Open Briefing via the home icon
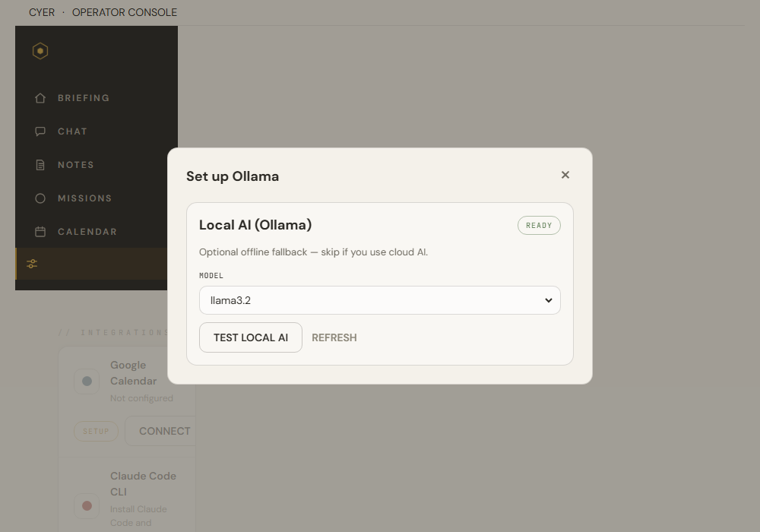This screenshot has width=760, height=532. point(40,98)
